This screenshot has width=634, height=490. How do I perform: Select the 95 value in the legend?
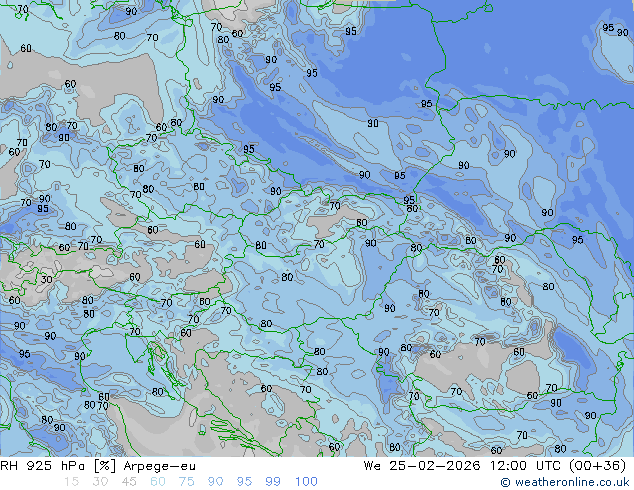[x=244, y=482]
